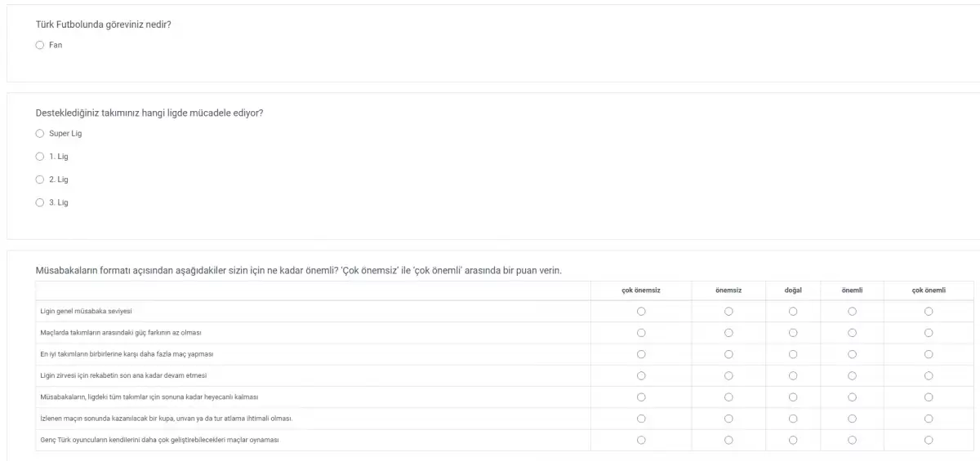
Task: Set 'kupa, unvan ya da tur atlama' row to önemli
Action: 852,419
